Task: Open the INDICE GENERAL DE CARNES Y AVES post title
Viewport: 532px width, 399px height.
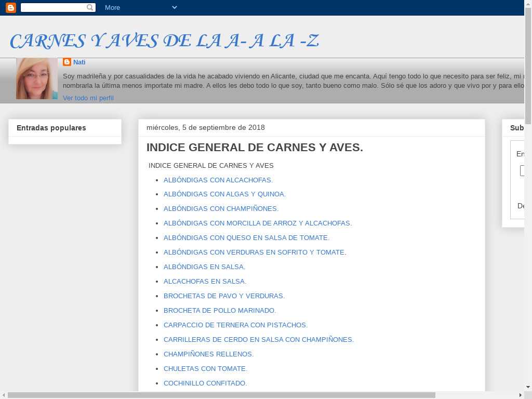Action: tap(255, 148)
